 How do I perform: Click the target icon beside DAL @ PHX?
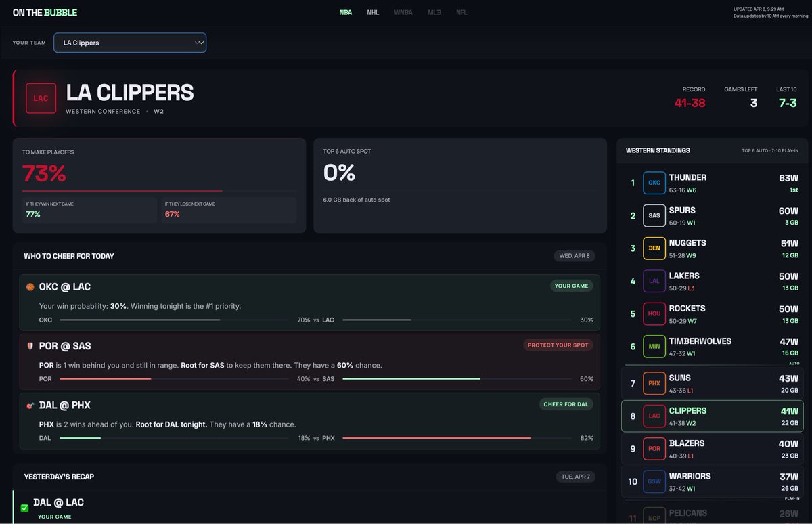(x=30, y=406)
